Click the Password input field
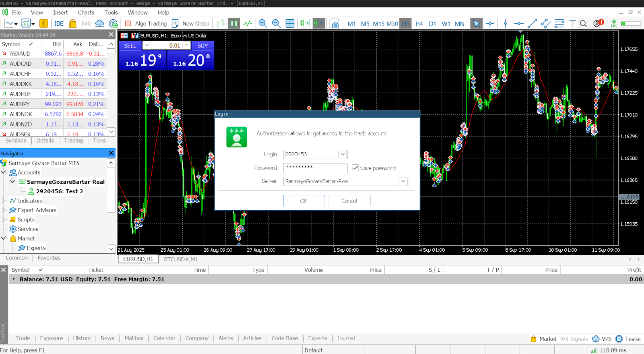 [x=315, y=168]
